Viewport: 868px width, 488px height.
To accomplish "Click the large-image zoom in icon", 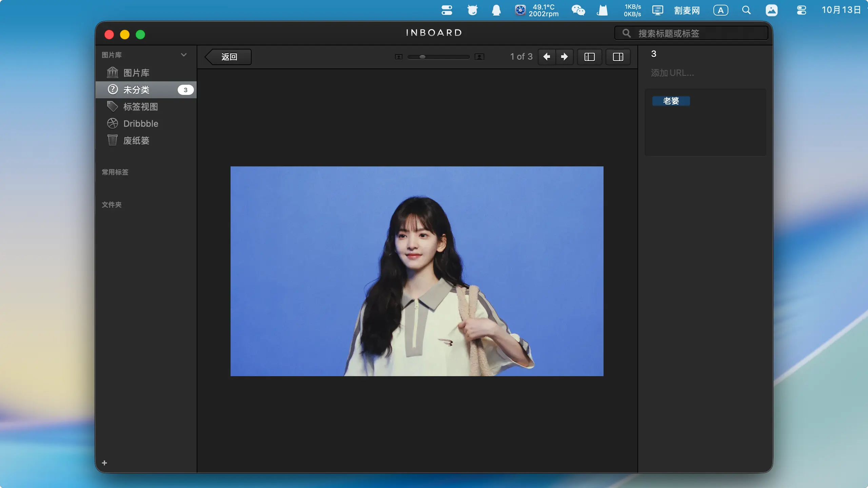I will (479, 57).
